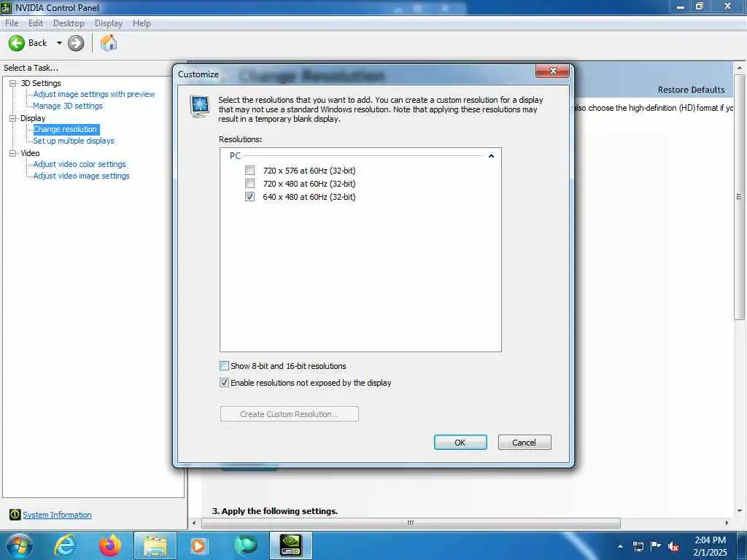Open the File menu

[12, 23]
